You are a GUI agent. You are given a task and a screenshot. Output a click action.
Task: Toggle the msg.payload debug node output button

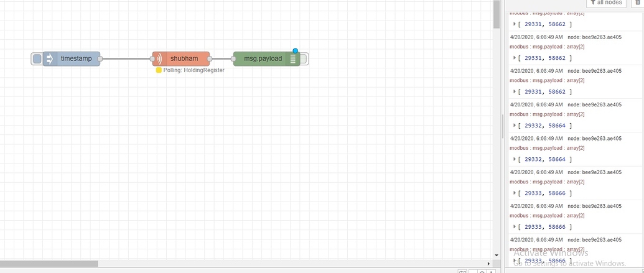coord(304,58)
